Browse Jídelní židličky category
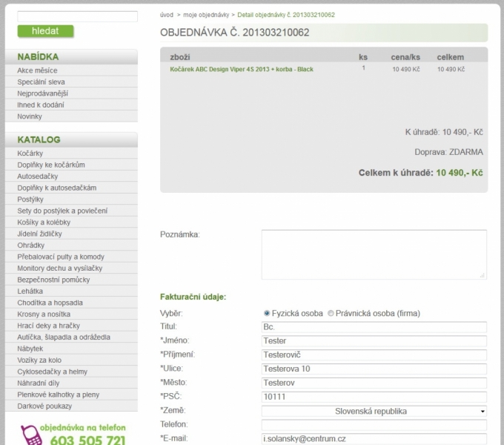 tap(39, 234)
